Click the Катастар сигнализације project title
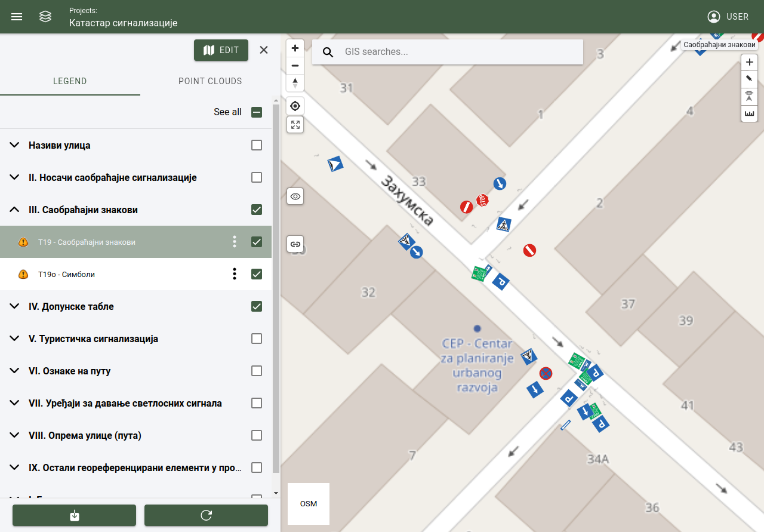 point(124,23)
